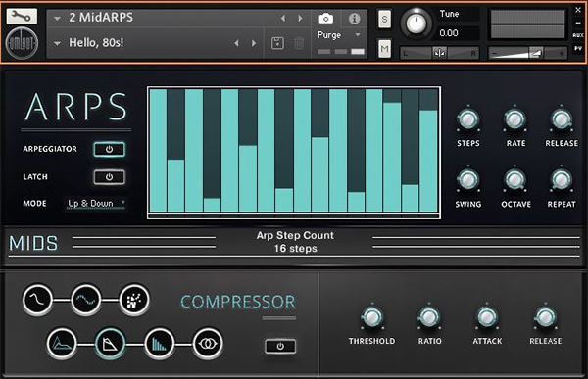Viewport: 588px width, 379px height.
Task: Select the envelope shape effect icon
Action: coord(62,343)
